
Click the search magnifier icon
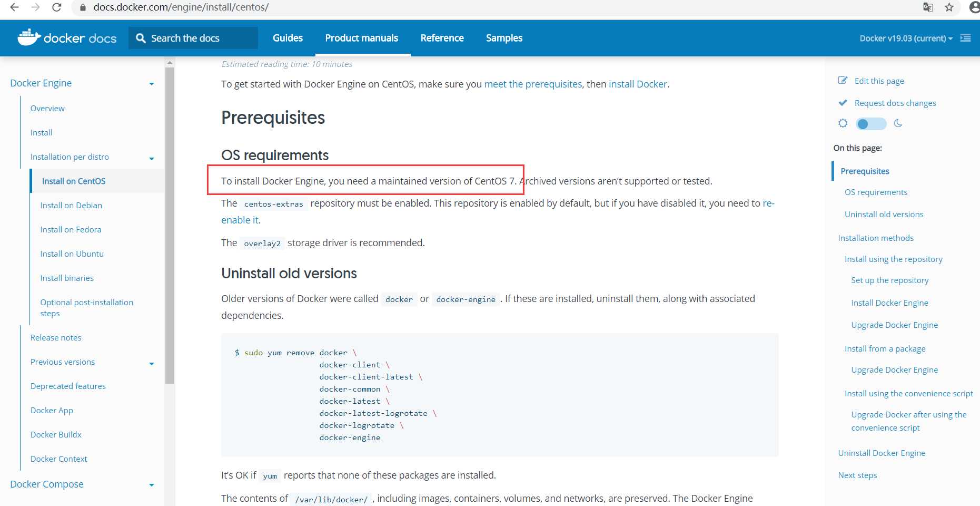point(141,38)
